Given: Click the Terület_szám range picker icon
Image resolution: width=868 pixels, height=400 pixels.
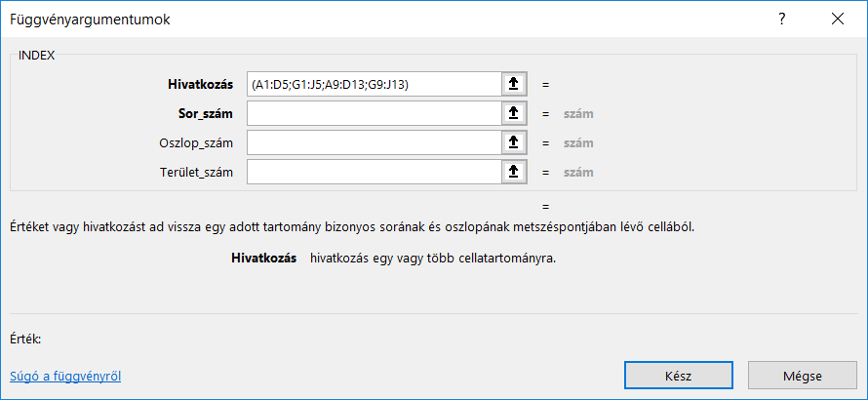Looking at the screenshot, I should click(x=513, y=173).
